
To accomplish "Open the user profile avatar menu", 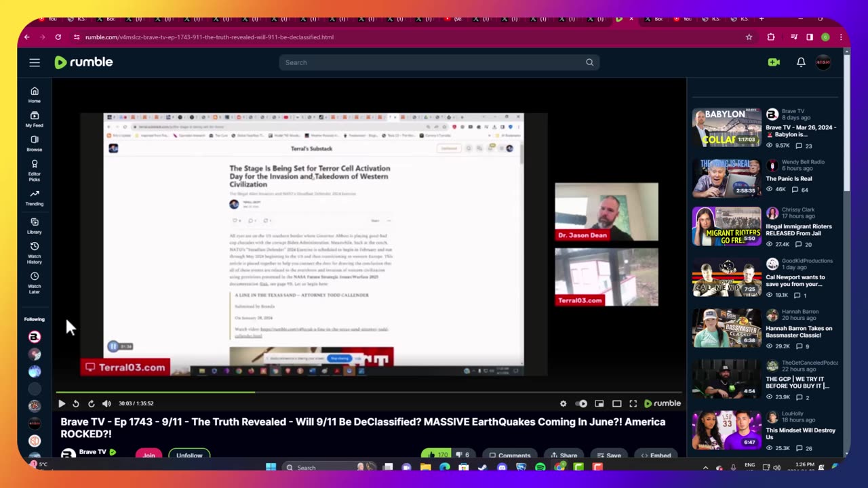I will point(823,62).
